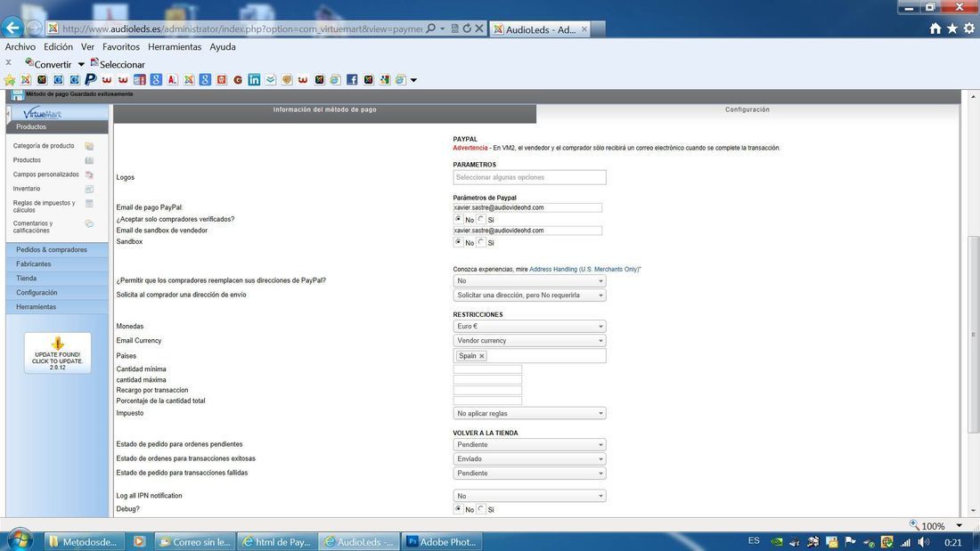Viewport: 980px width, 551px height.
Task: Switch to the Configuración tab
Action: [747, 110]
